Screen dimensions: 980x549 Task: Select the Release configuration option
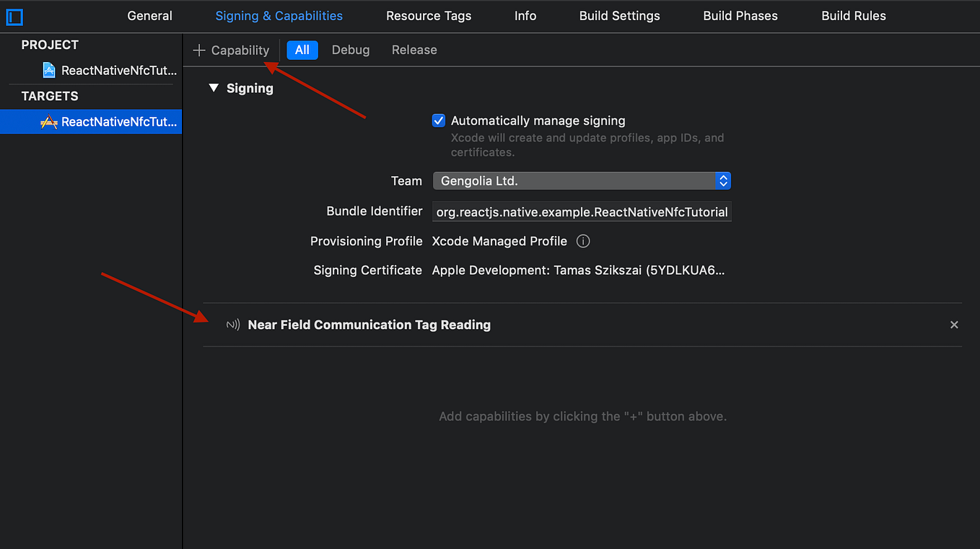414,50
